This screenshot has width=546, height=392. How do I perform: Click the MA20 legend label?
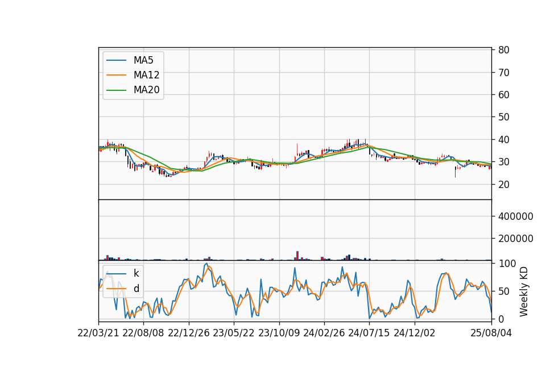(x=146, y=90)
